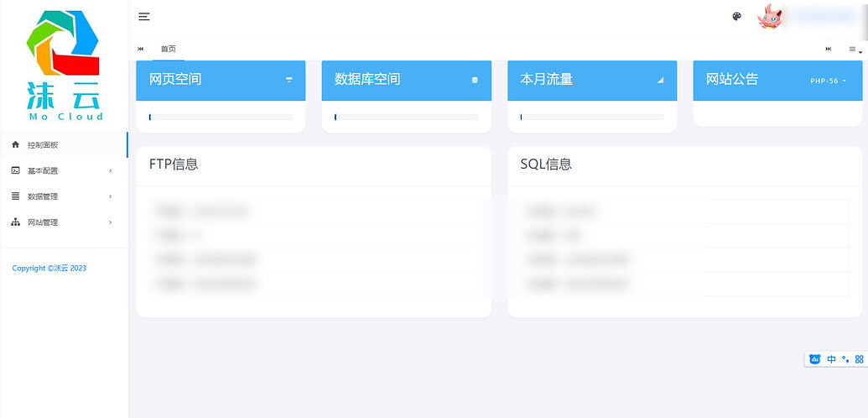868x418 pixels.
Task: Click the 网页空间 card icon
Action: (x=289, y=80)
